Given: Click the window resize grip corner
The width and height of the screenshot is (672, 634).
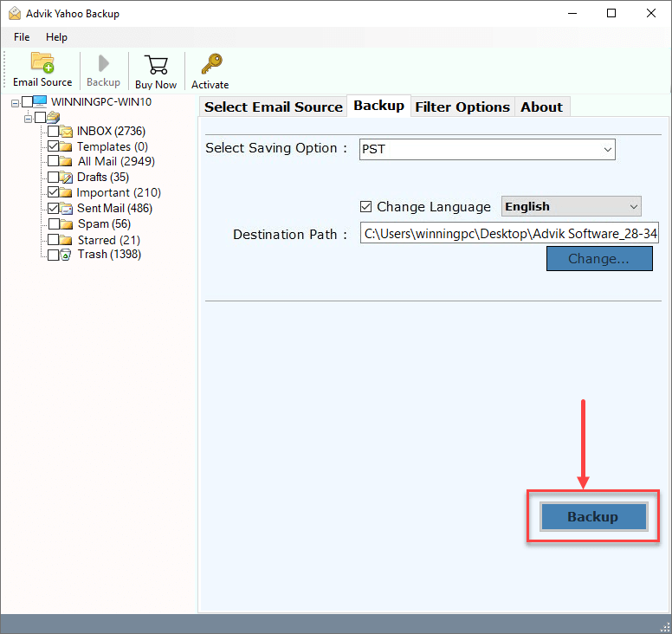Looking at the screenshot, I should [x=665, y=627].
